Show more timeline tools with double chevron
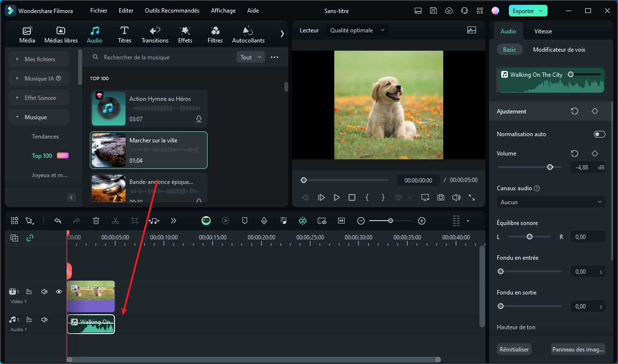This screenshot has width=618, height=364. [173, 221]
